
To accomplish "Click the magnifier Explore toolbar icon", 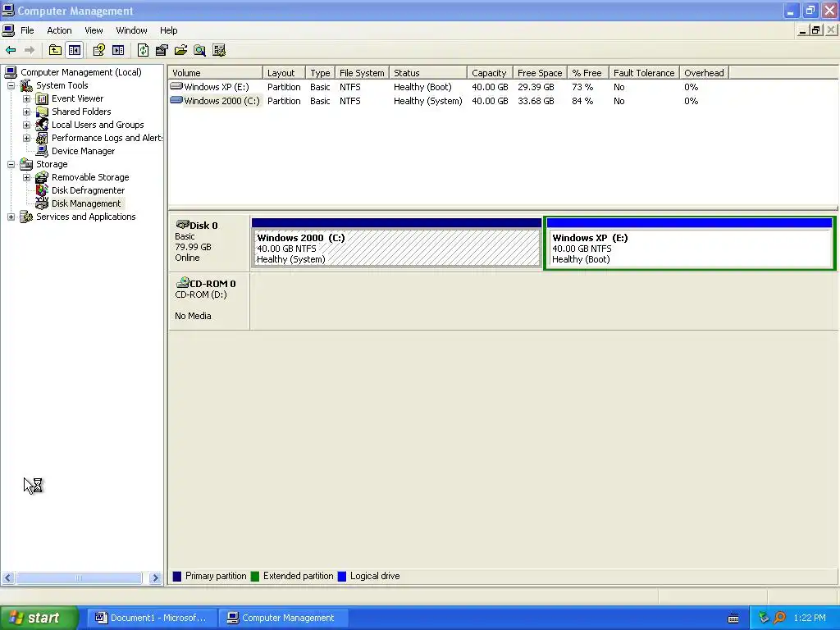I will [x=200, y=50].
